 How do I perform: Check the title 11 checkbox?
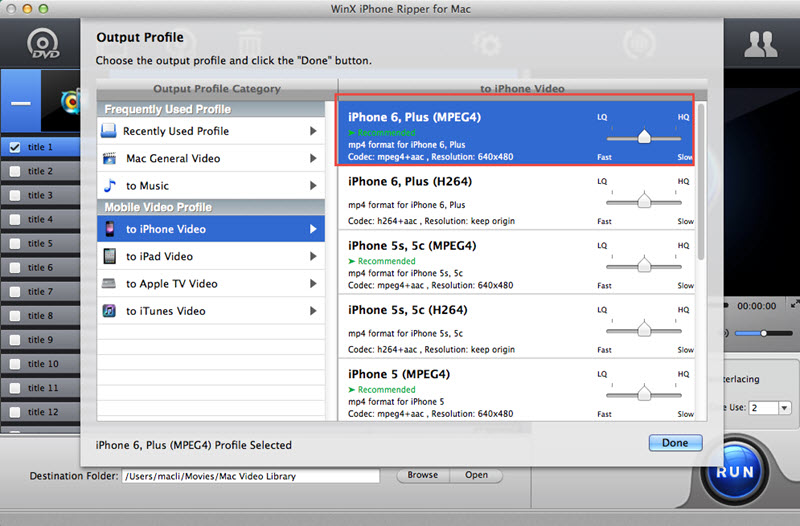[15, 388]
